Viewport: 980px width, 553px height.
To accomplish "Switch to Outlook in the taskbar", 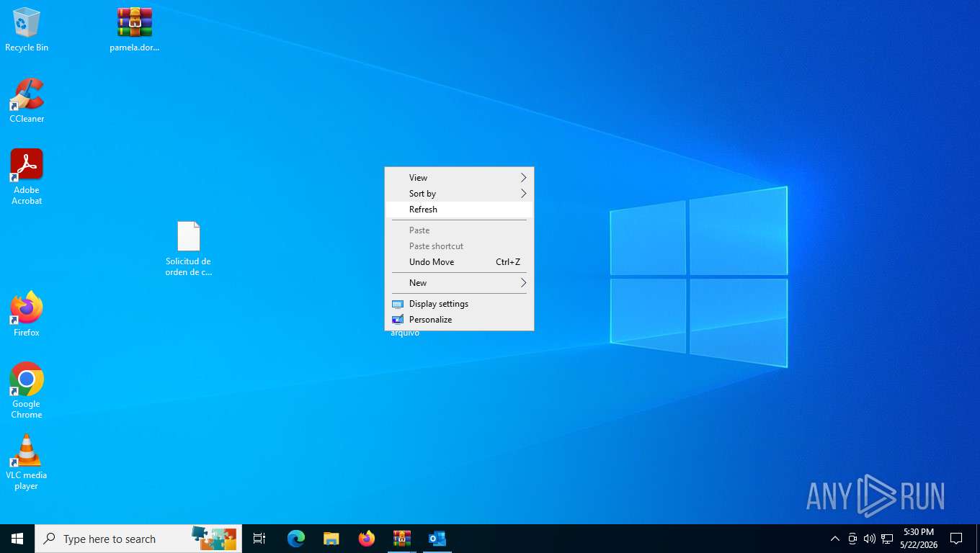I will (x=437, y=539).
